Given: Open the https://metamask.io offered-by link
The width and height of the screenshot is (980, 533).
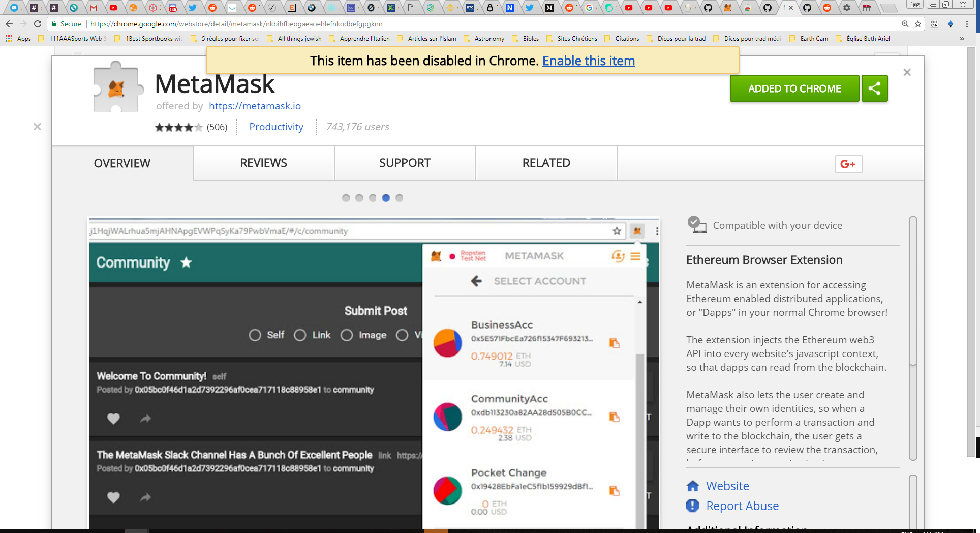Looking at the screenshot, I should click(x=255, y=106).
